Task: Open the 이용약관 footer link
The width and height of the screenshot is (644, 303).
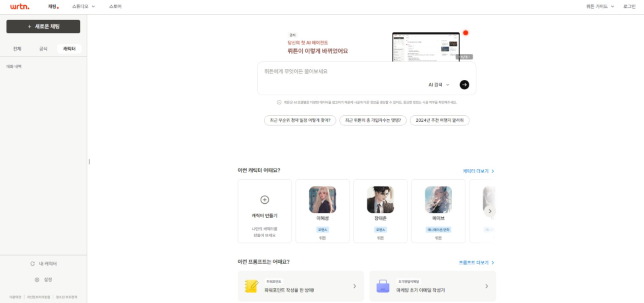Action: tap(15, 297)
